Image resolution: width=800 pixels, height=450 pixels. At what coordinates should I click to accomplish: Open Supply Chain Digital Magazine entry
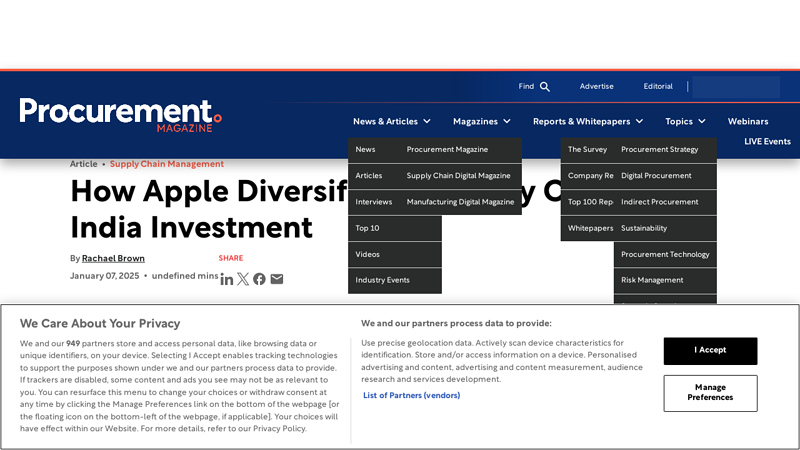461,176
